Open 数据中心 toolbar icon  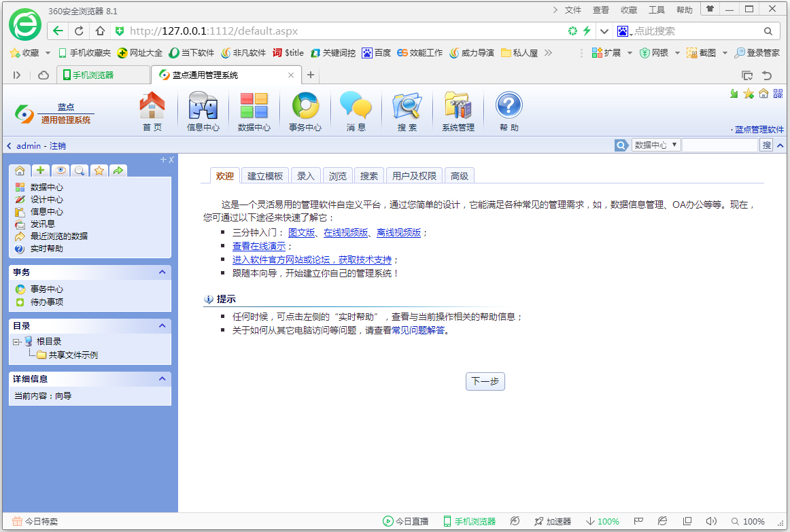(x=254, y=111)
